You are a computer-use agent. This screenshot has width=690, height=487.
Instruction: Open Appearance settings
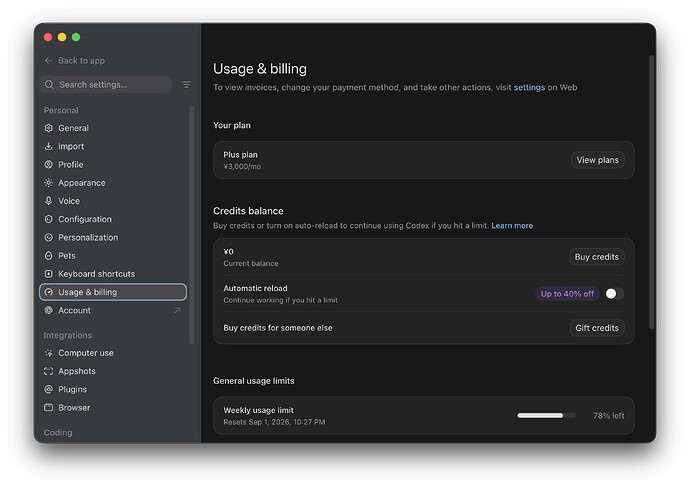pos(113,183)
